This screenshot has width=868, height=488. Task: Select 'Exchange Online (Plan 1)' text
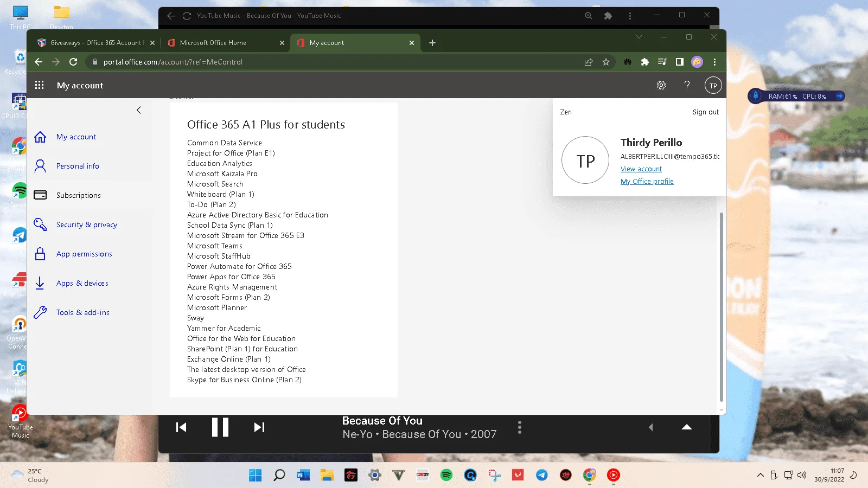[x=228, y=359]
